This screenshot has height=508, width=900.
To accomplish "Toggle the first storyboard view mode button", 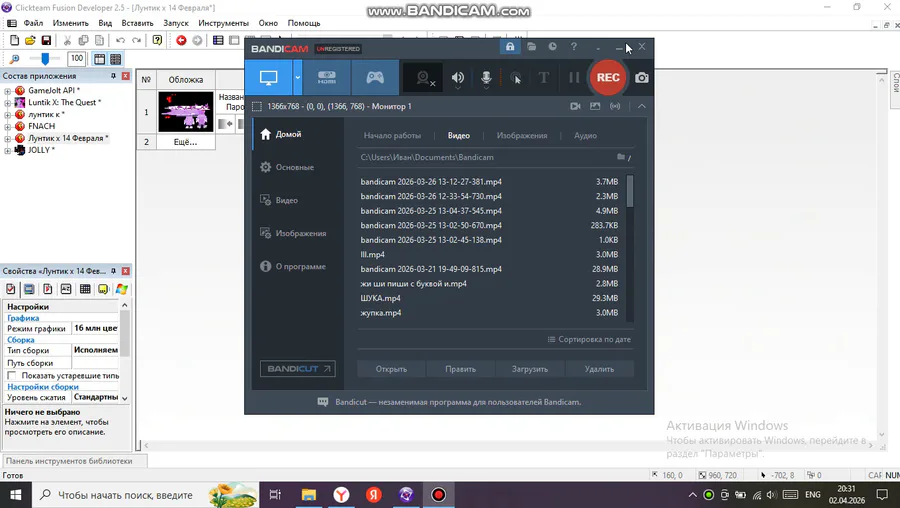I will 99,59.
